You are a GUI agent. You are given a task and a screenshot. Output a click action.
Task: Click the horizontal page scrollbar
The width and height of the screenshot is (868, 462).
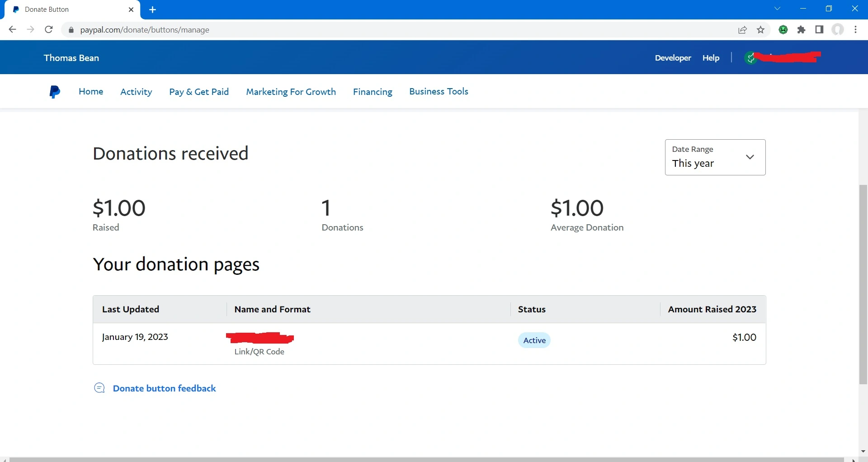point(426,460)
